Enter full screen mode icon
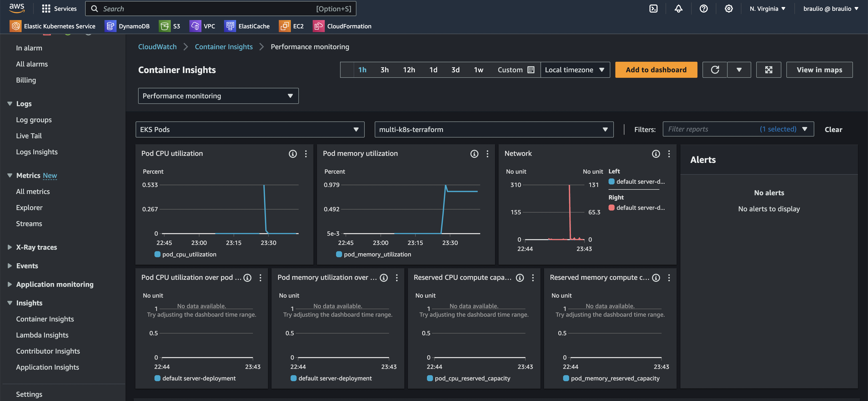 tap(768, 70)
